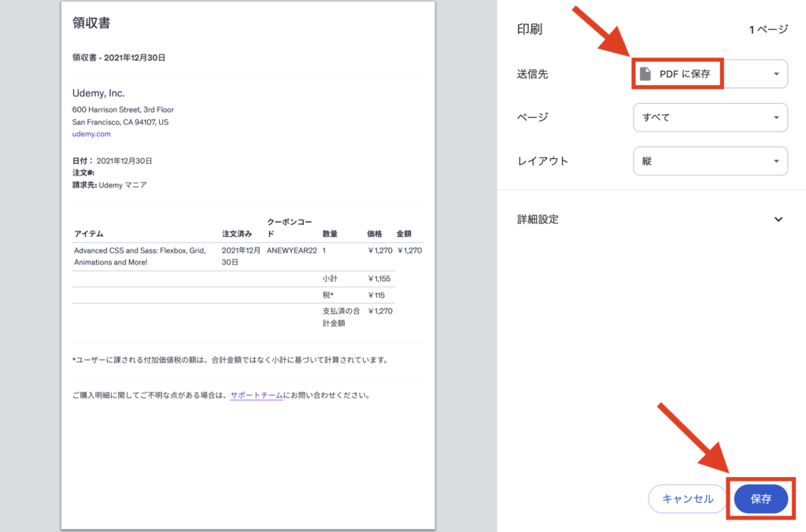Click the 印刷 dialog title
Screen dimensions: 806x532
point(529,30)
